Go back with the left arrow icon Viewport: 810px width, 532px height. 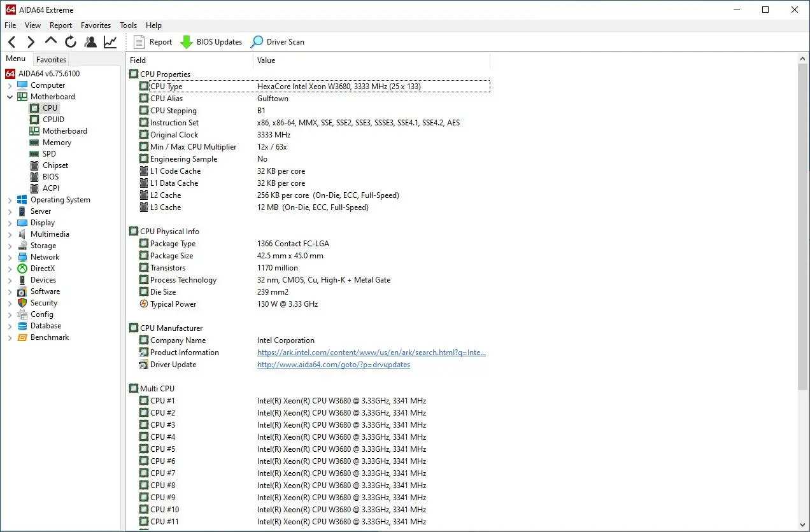(x=12, y=42)
